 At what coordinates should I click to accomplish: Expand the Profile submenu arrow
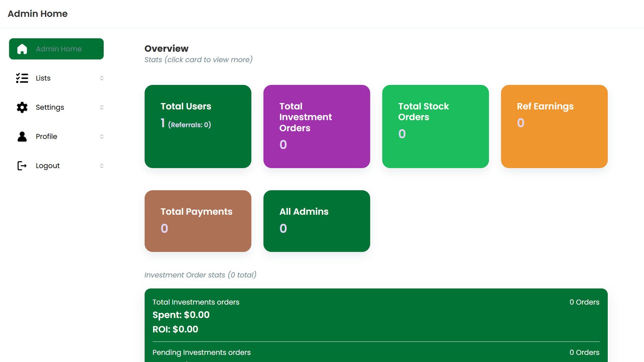(102, 137)
